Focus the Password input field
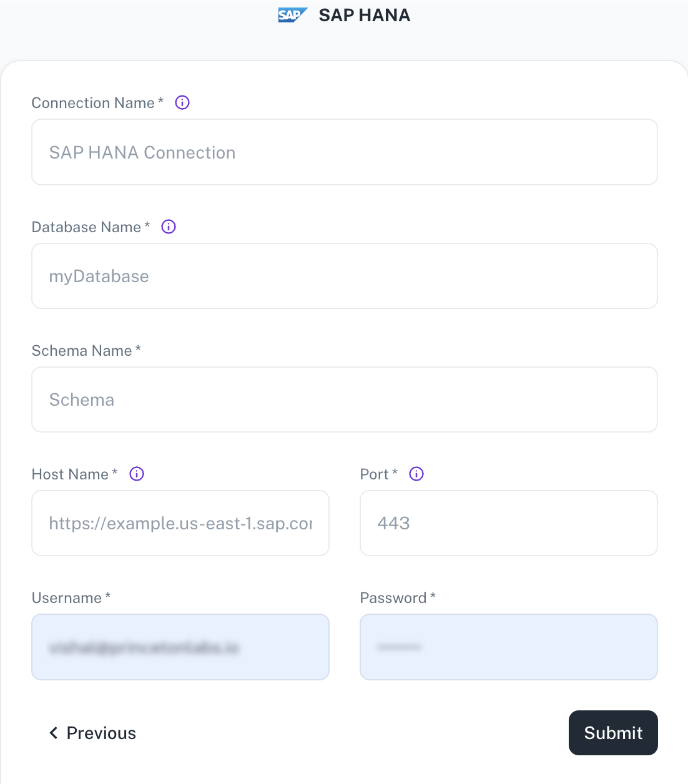 509,647
